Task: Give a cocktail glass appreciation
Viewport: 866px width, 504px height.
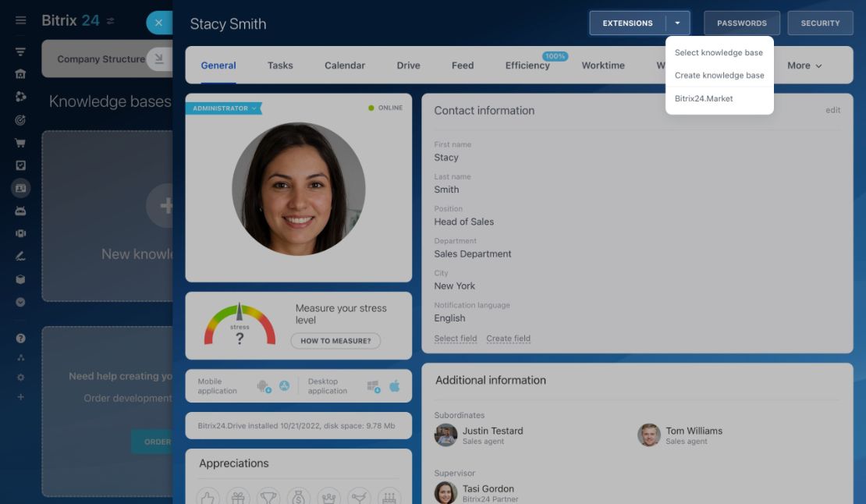Action: (359, 498)
